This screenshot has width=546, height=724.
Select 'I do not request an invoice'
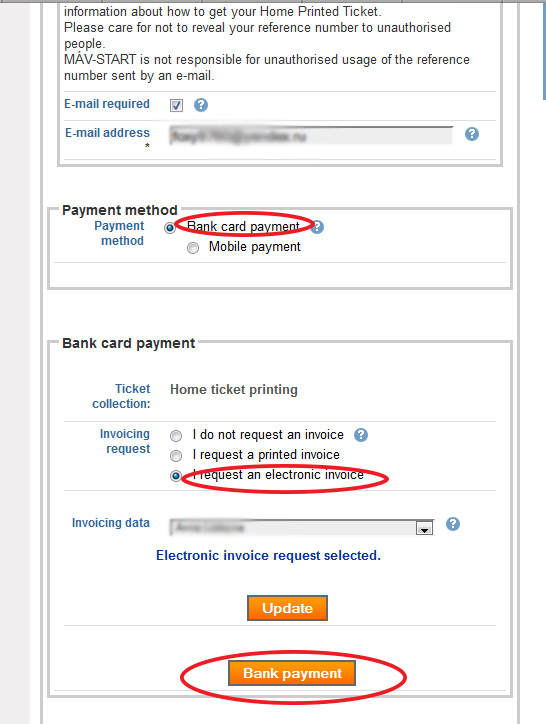176,435
